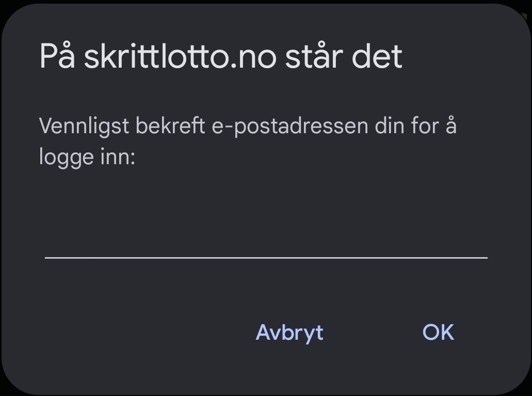This screenshot has height=396, width=532.
Task: Click the dialog title 'På skrittlotto.no står det'
Action: [220, 56]
